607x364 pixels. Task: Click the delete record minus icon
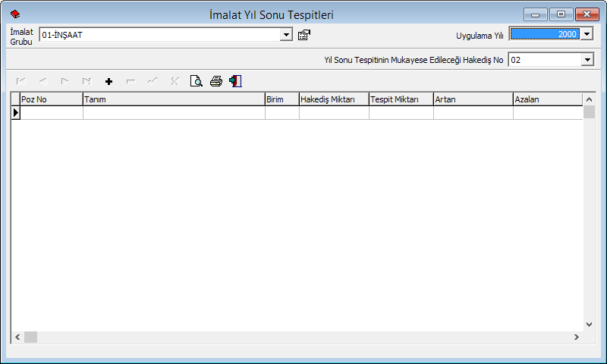click(131, 81)
